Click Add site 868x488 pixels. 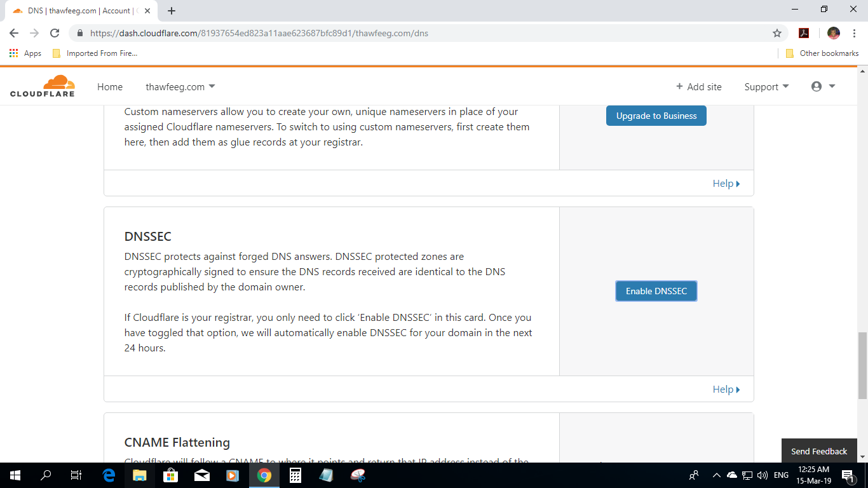pos(698,87)
